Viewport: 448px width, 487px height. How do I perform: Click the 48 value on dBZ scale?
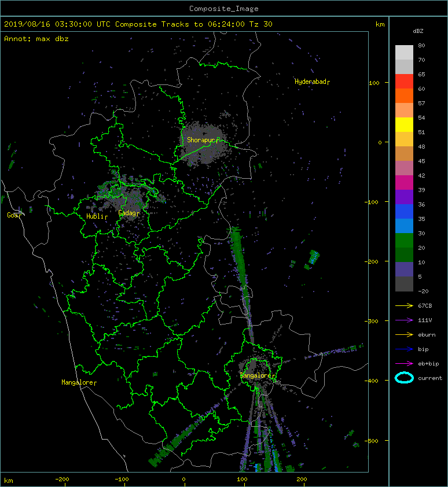421,146
